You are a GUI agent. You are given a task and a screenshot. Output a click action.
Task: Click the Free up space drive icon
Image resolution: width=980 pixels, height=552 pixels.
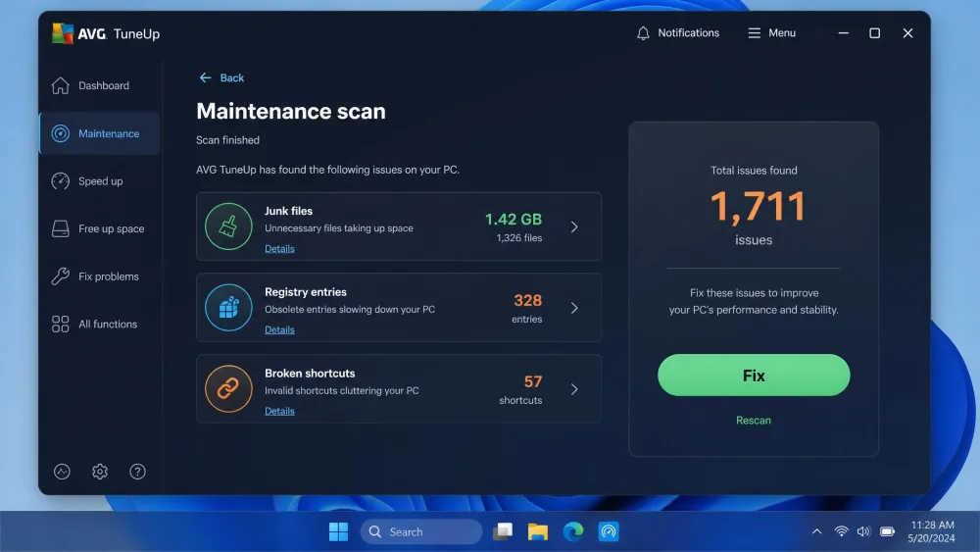point(61,228)
